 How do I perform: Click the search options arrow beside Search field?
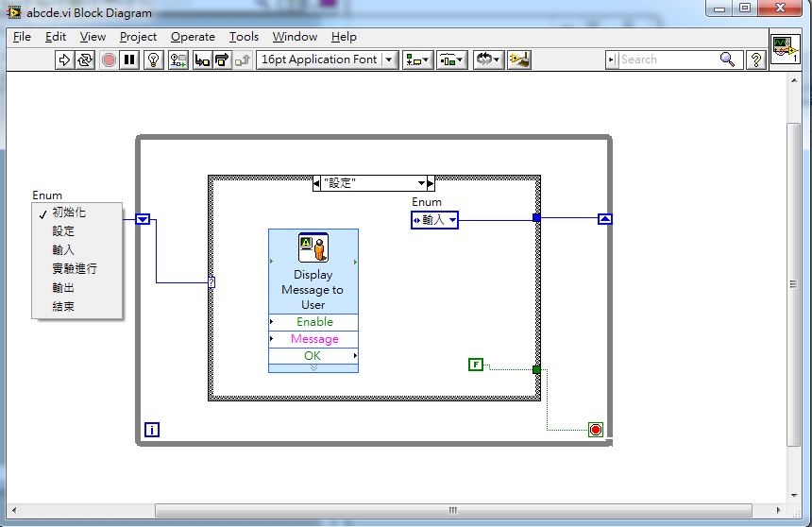click(612, 60)
